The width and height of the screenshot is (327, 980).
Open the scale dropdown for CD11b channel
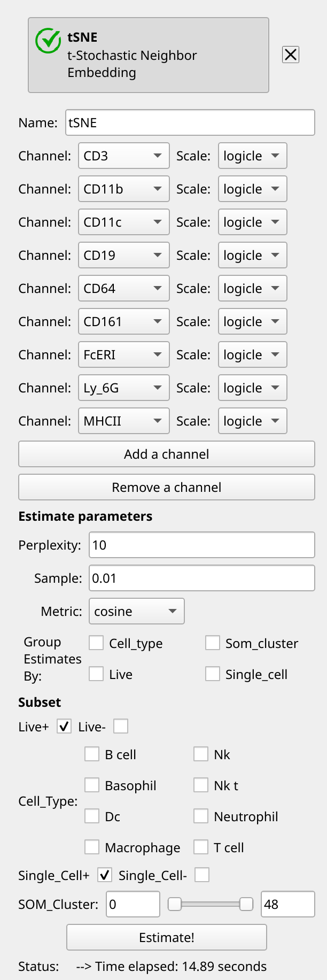point(253,189)
